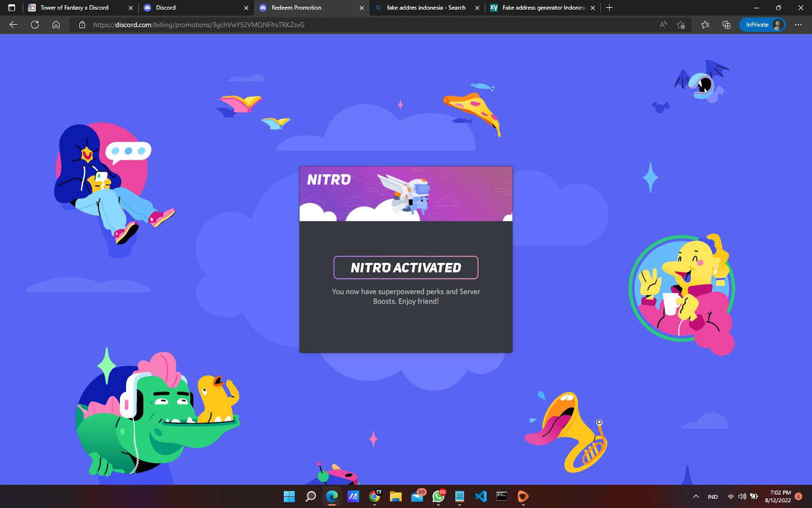
Task: Open WhatsApp from the taskbar
Action: click(438, 496)
